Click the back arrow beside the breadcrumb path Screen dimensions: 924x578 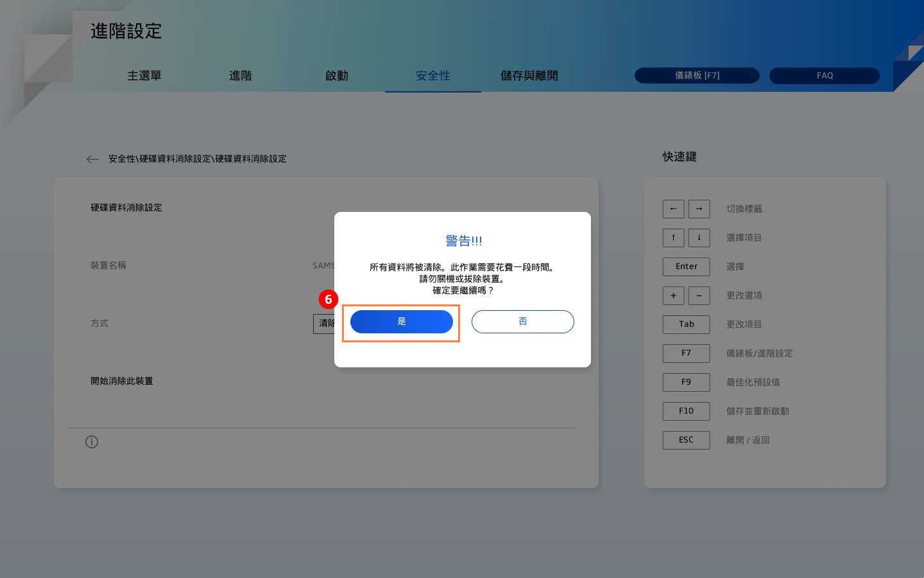pos(92,159)
